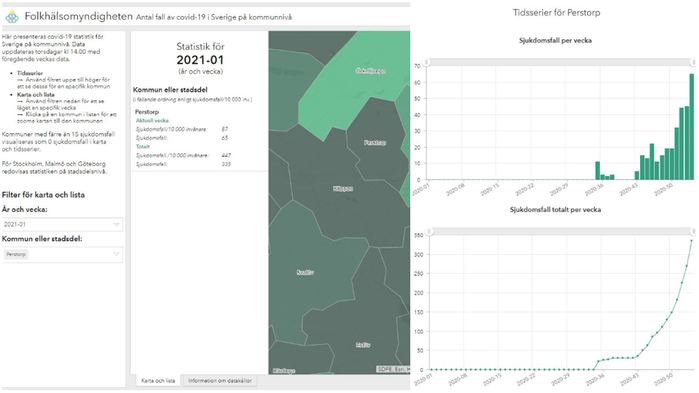Switch to the Karta och lista tab
The width and height of the screenshot is (699, 393).
158,381
